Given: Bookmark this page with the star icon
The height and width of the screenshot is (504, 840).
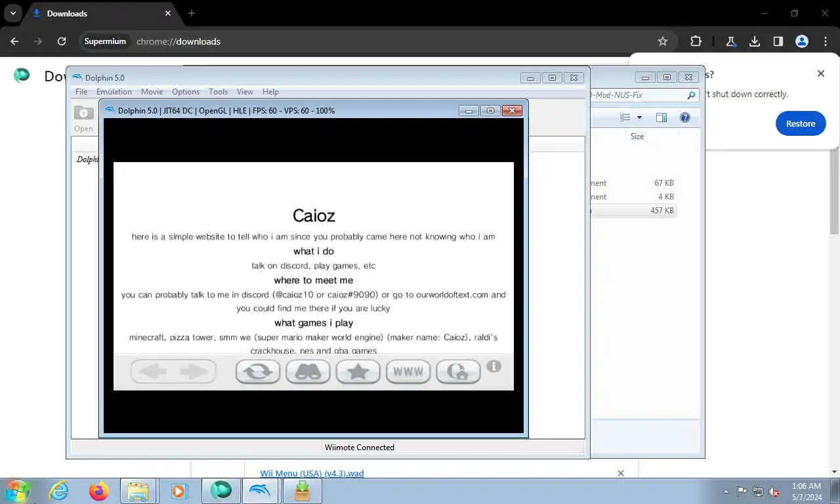Looking at the screenshot, I should coord(663,41).
